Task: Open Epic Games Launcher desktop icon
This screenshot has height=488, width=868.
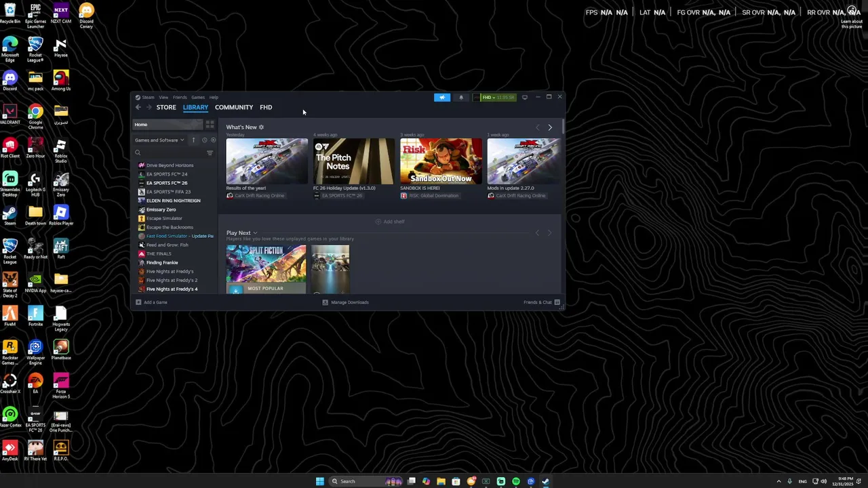Action: [35, 16]
